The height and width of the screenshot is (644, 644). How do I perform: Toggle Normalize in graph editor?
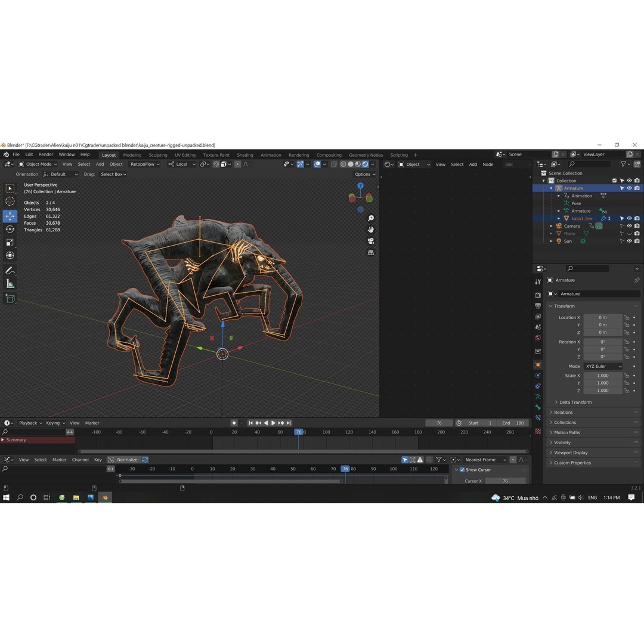coord(123,460)
